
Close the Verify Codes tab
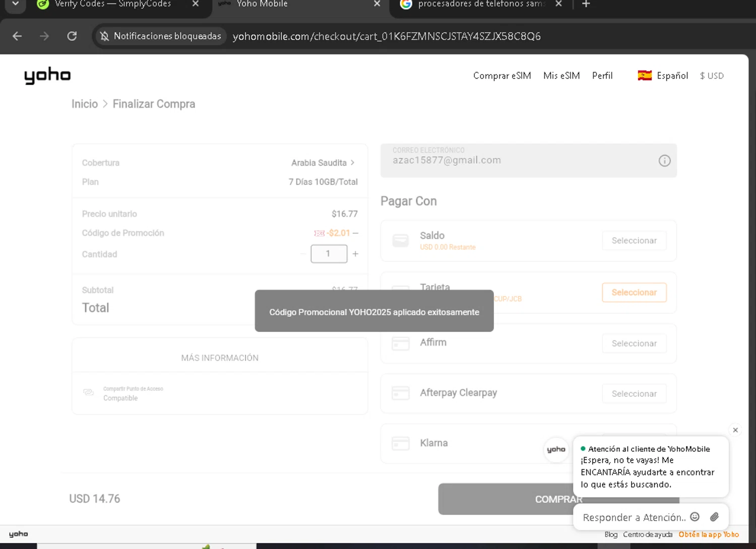point(196,4)
